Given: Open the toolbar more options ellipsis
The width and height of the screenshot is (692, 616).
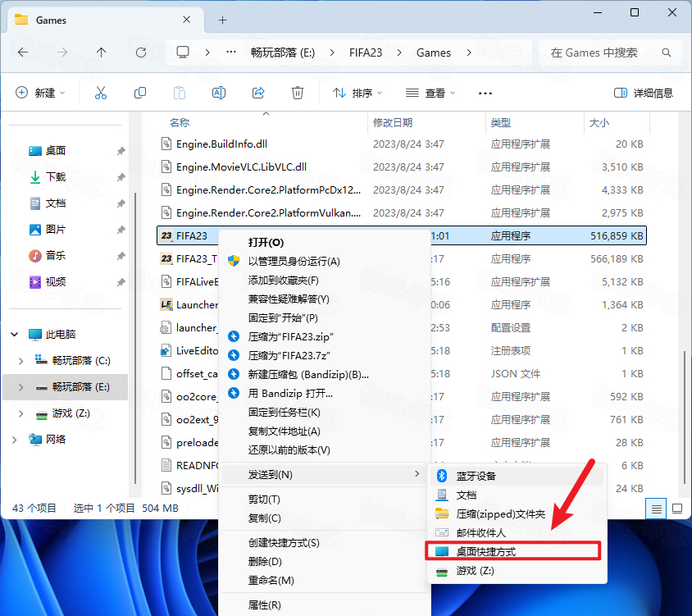Looking at the screenshot, I should [x=485, y=94].
